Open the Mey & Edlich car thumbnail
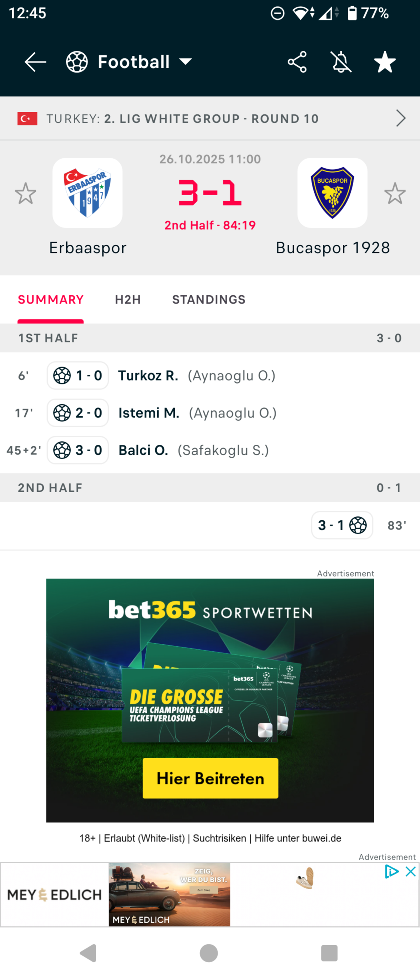 [x=169, y=894]
